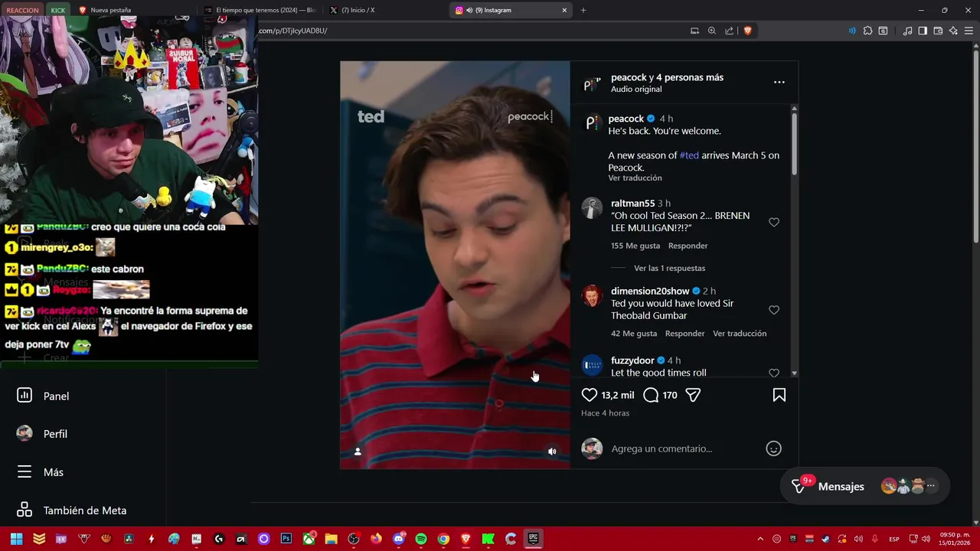
Task: Open 'También de Meta' in sidebar
Action: pyautogui.click(x=83, y=510)
